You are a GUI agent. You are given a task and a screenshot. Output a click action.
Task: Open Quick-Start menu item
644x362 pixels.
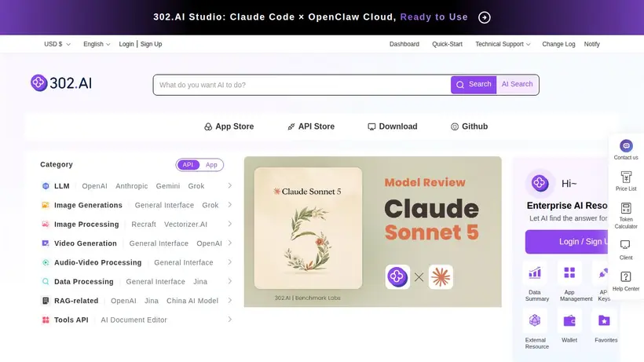point(447,44)
